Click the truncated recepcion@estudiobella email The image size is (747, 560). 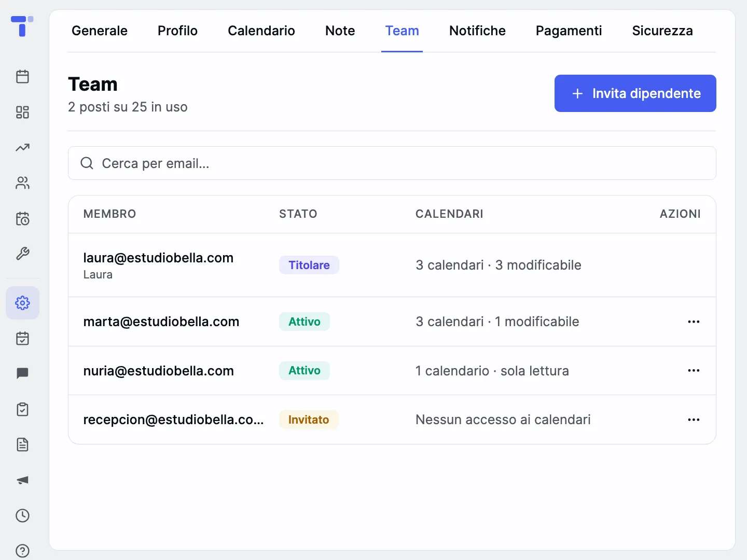pyautogui.click(x=174, y=419)
